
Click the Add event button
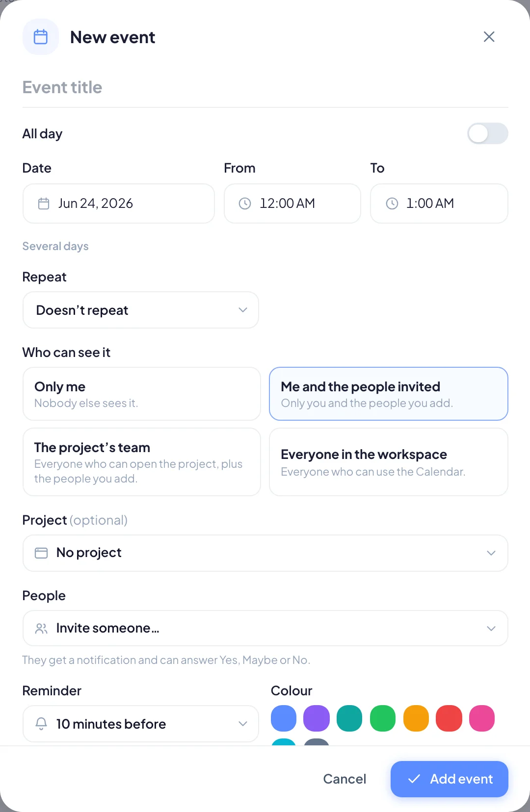click(450, 779)
